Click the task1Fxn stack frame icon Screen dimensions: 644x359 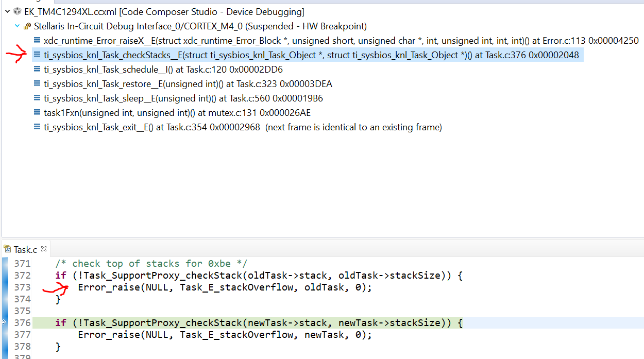tap(37, 112)
